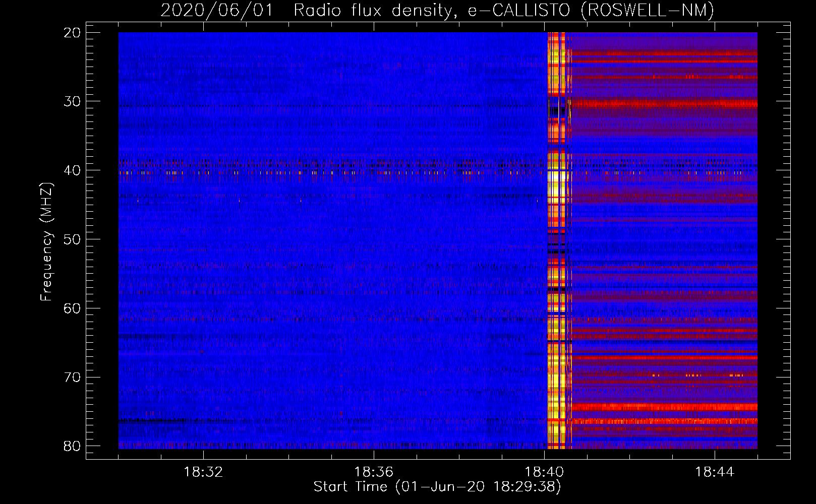
Task: Click the 70 frequency tick label
Action: coord(73,377)
